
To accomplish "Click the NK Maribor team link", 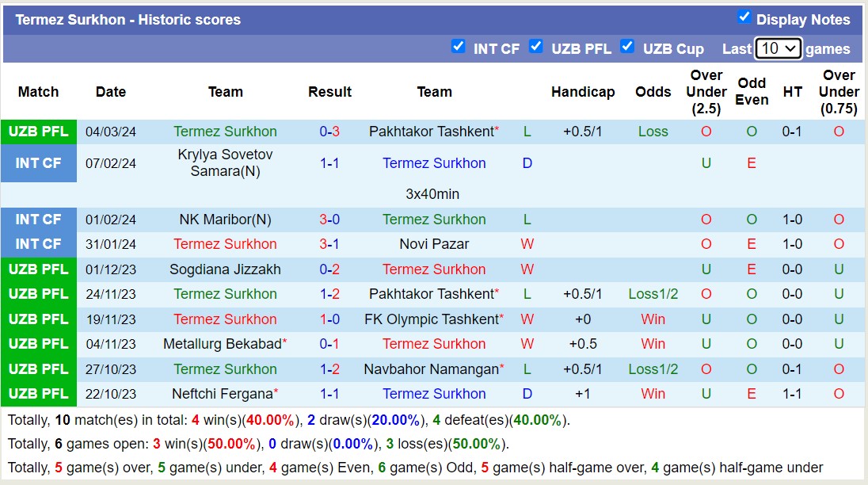I will pos(225,220).
